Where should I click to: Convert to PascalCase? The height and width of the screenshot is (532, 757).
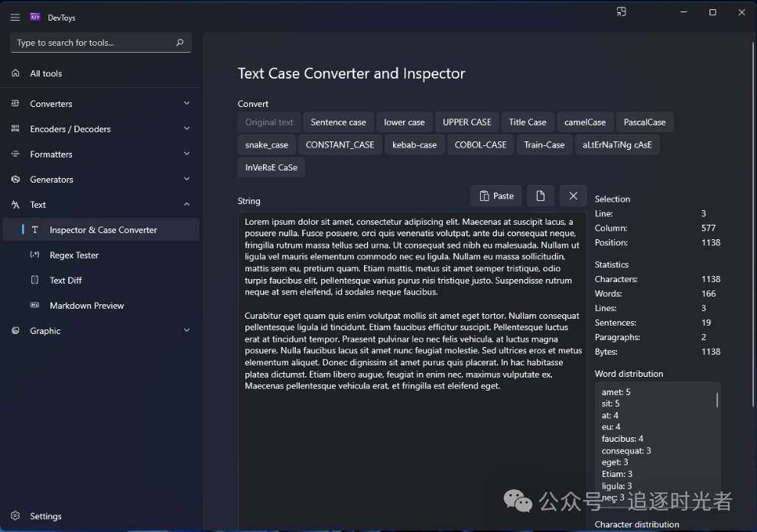[645, 122]
